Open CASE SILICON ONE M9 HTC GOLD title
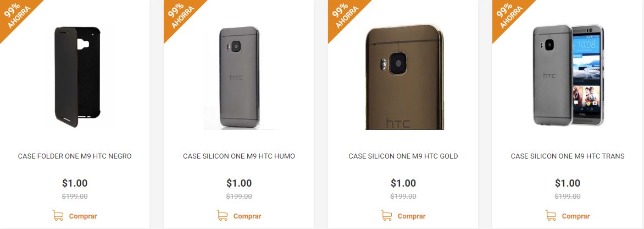Viewport: 644px width, 229px height. pyautogui.click(x=403, y=156)
